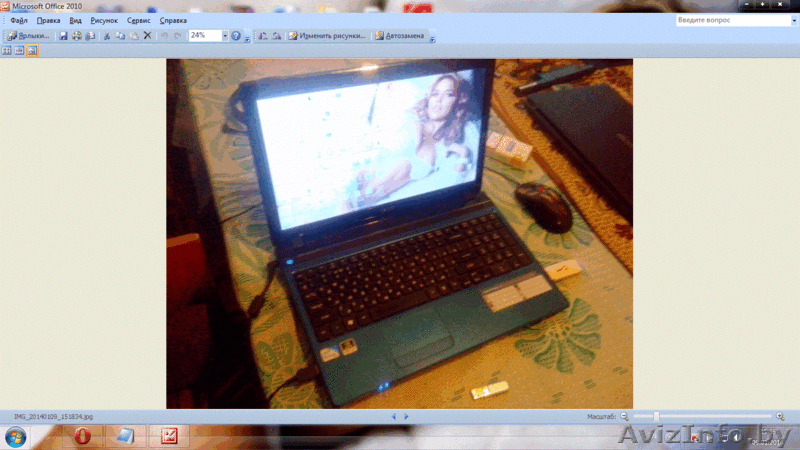Zoom in with the plus magnifier
Image resolution: width=800 pixels, height=450 pixels.
[780, 417]
